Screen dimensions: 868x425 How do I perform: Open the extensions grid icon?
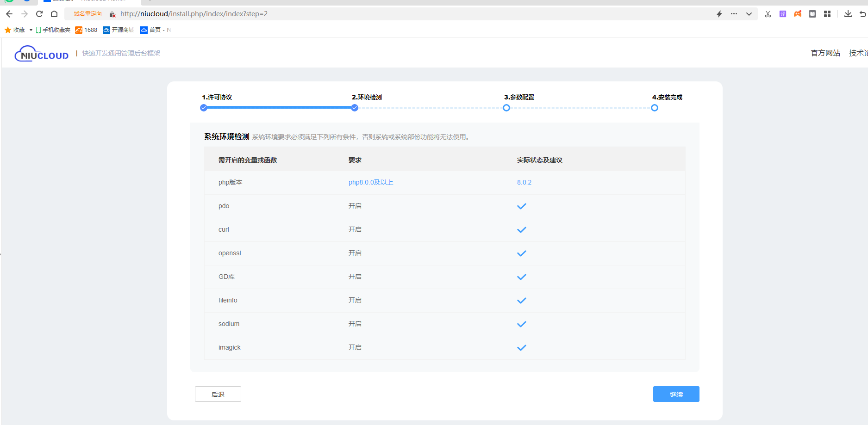coord(827,14)
